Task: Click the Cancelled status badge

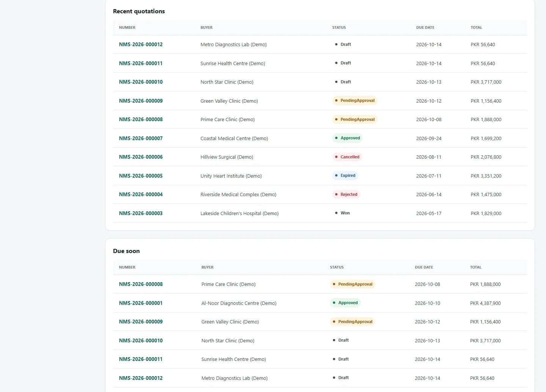Action: coord(347,157)
